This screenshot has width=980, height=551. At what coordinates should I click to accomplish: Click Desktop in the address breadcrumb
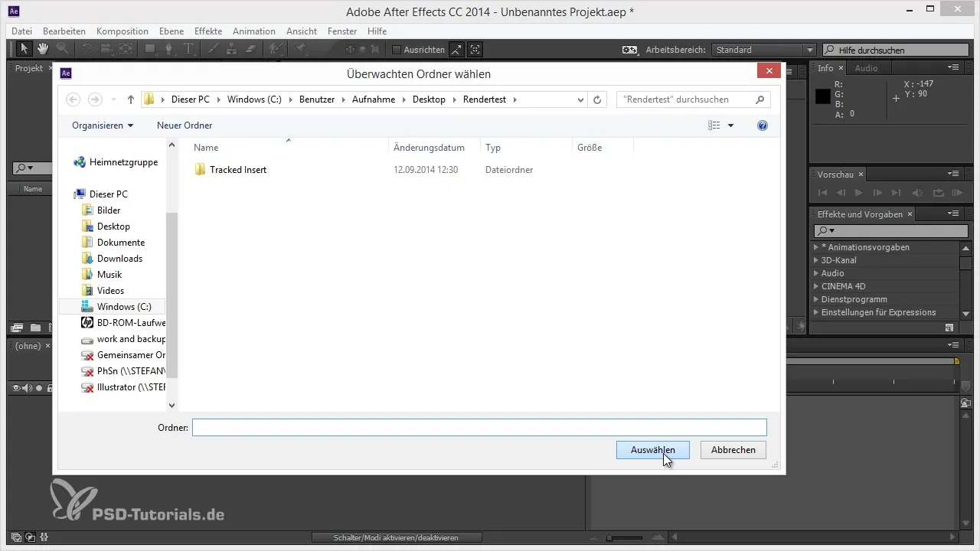point(429,99)
